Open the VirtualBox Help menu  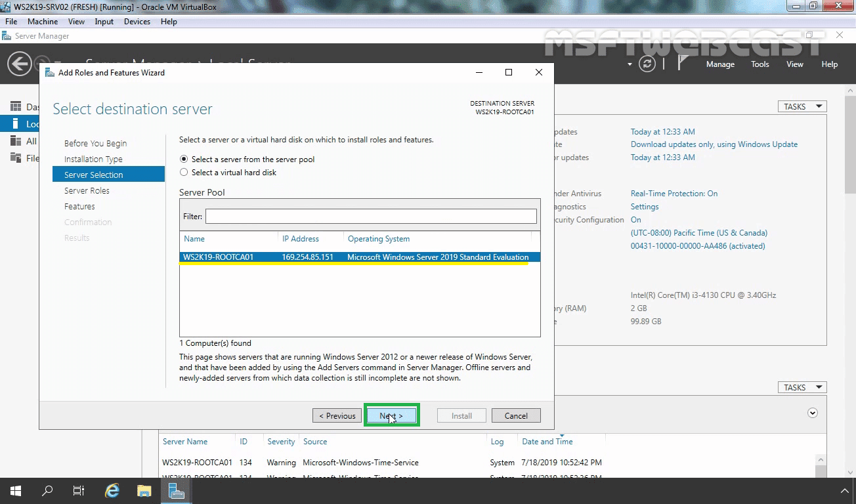169,22
